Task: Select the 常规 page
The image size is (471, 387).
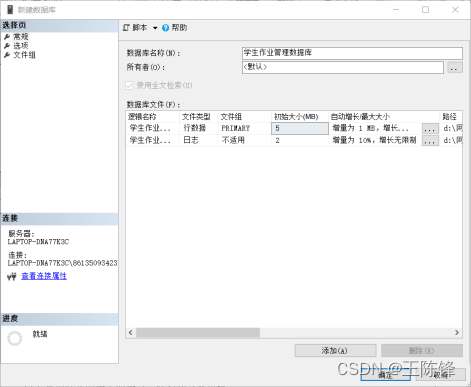Action: pos(21,37)
